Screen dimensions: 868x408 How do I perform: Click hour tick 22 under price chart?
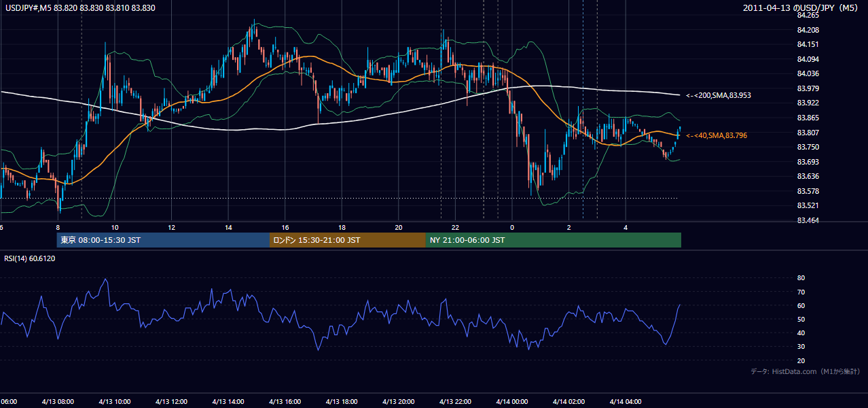point(456,228)
